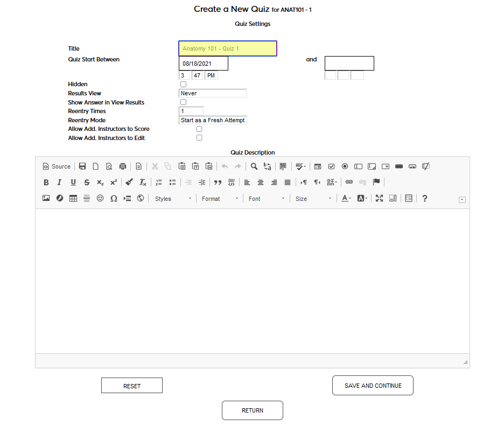Toggle the Hidden checkbox
Viewport: 504px width, 426px height.
(183, 84)
